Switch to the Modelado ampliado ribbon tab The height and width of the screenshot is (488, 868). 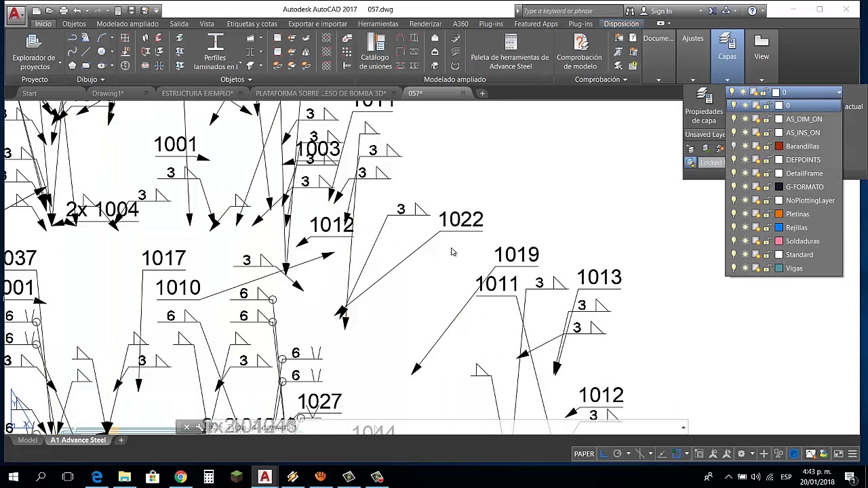127,24
